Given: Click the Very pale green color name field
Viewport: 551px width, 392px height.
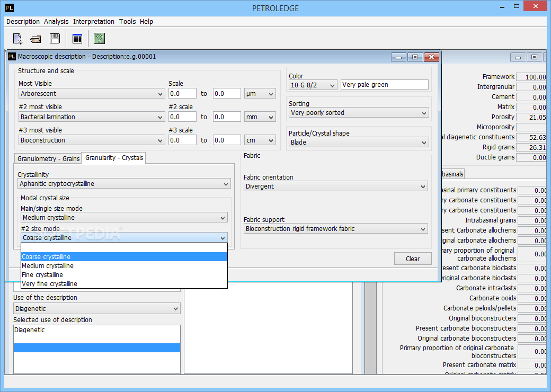Looking at the screenshot, I should click(385, 85).
